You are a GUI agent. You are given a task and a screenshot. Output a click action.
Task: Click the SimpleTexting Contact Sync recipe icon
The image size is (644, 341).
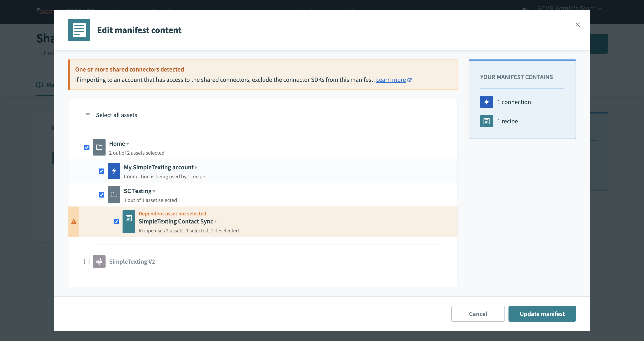pos(129,221)
